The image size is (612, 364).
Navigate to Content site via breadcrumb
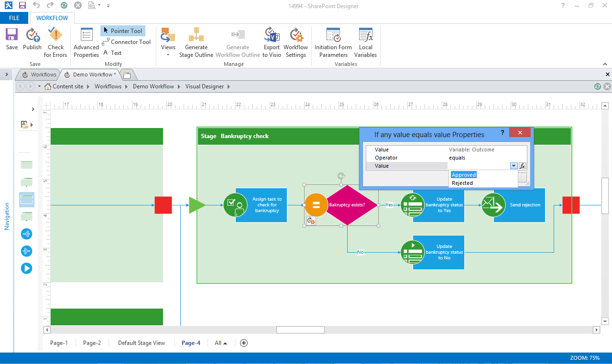point(67,86)
